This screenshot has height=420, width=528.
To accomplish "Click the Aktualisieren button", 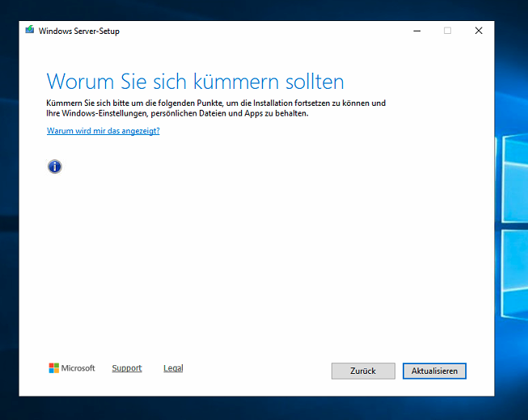I will click(x=434, y=371).
